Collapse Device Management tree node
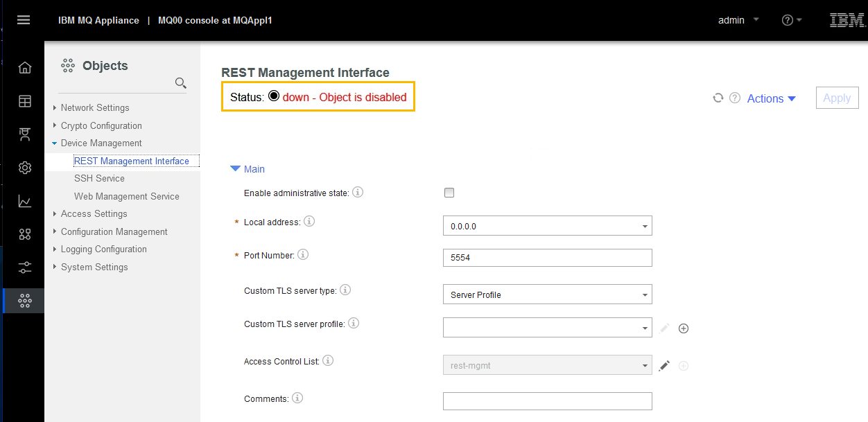 pyautogui.click(x=55, y=143)
